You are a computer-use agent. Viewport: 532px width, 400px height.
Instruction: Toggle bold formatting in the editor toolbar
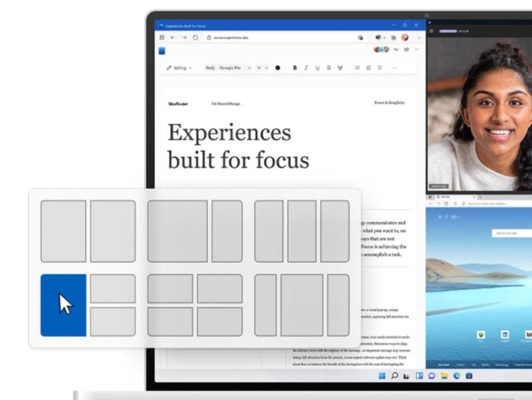295,68
